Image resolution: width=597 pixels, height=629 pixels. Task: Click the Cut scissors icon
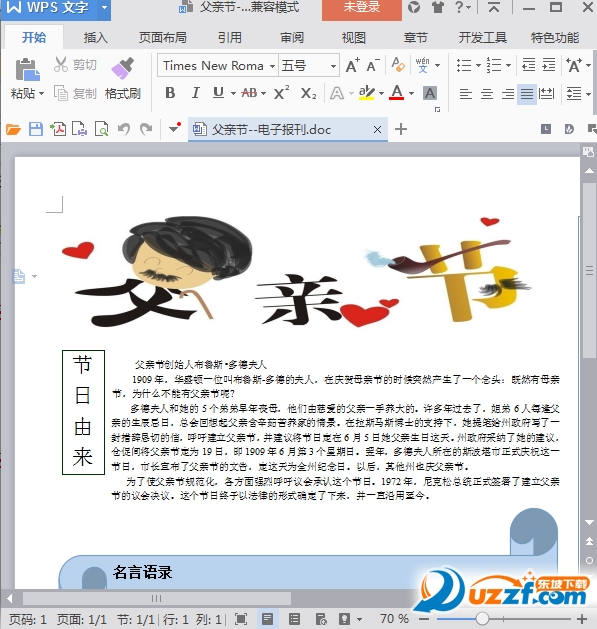coord(61,64)
